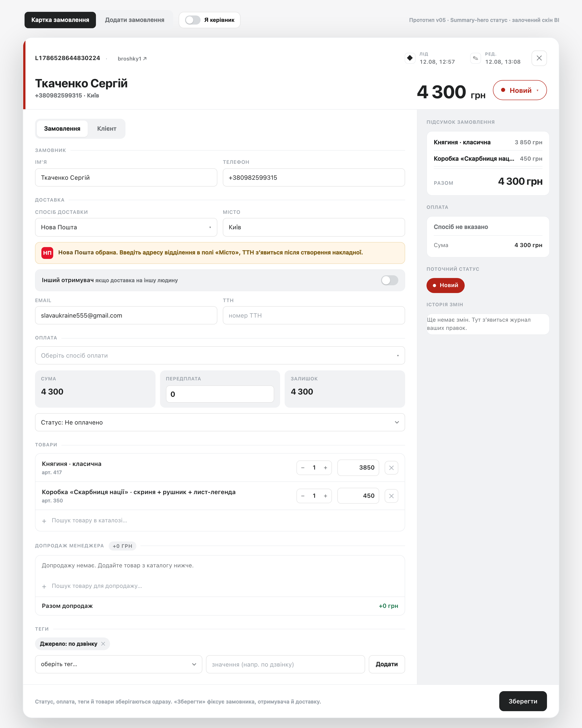582x728 pixels.
Task: Remove the Коробка «Скарбниця нації» product row
Action: click(x=391, y=496)
